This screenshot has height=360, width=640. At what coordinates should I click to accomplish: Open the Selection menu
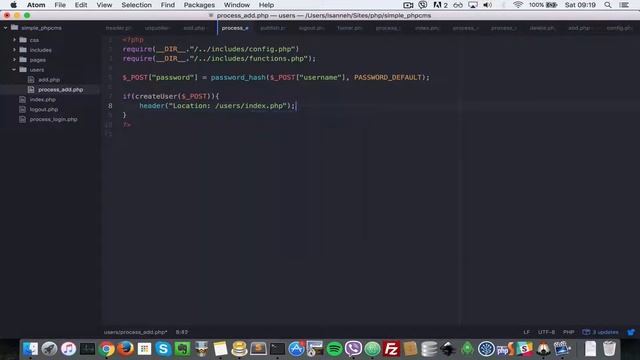(136, 5)
